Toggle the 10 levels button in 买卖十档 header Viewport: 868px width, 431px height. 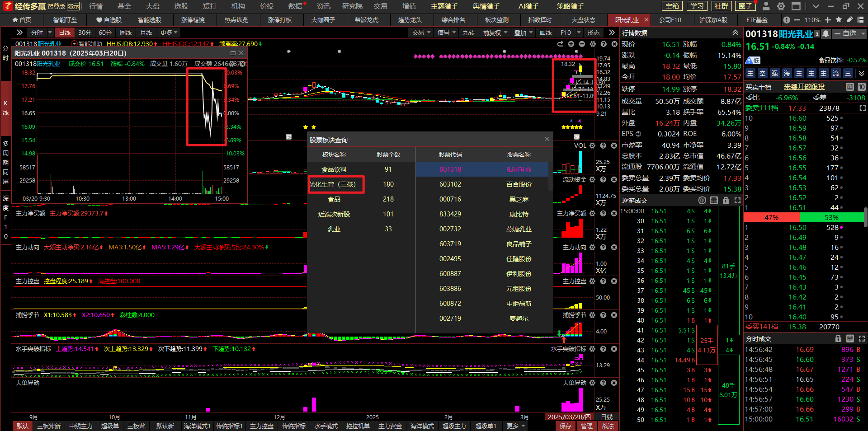point(862,87)
